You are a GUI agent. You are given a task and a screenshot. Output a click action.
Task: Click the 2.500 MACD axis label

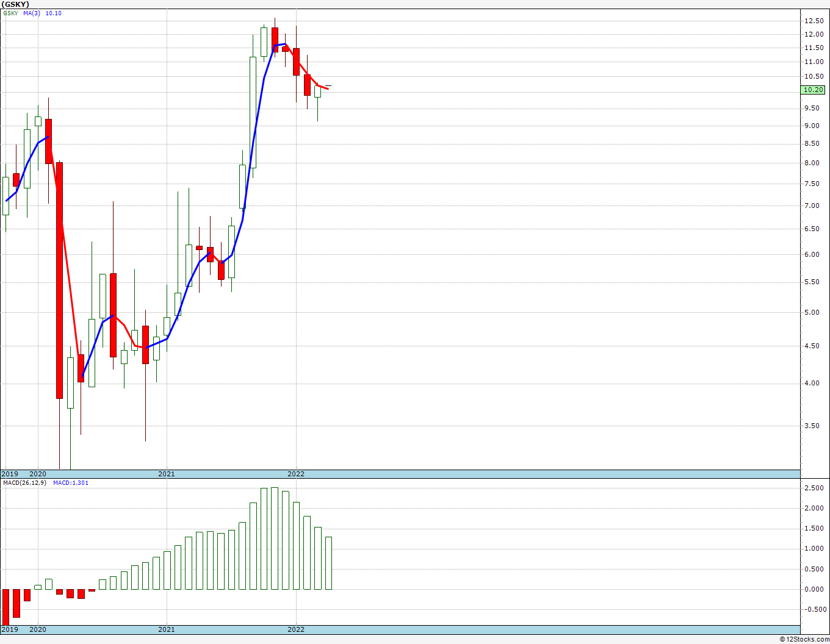[814, 488]
